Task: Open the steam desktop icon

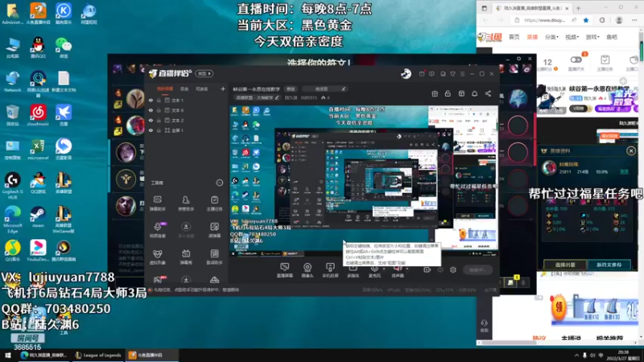Action: [38, 217]
